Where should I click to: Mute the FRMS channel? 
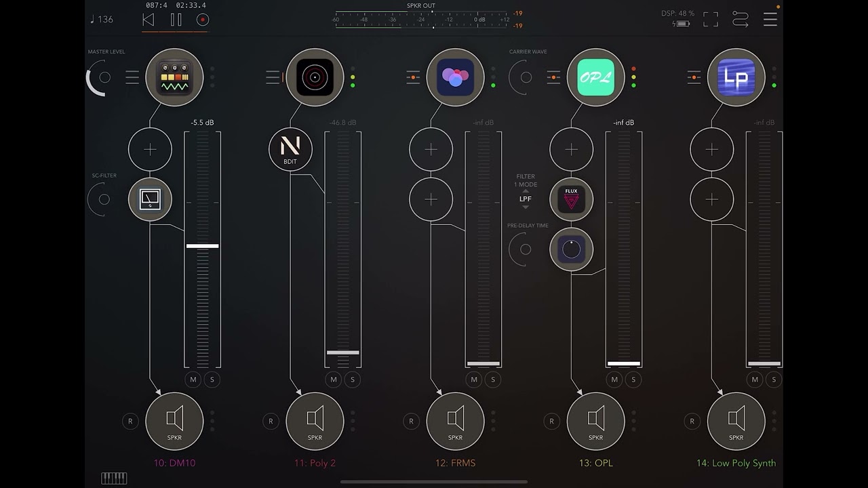pos(474,380)
